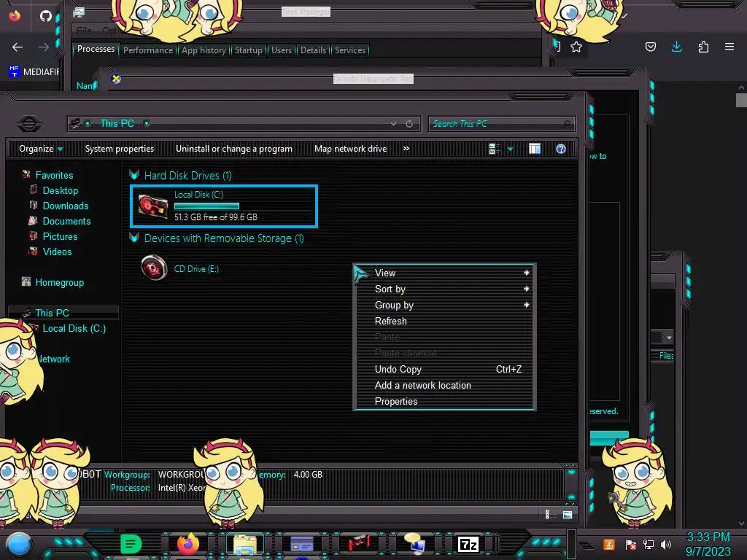Screen dimensions: 747x560
Task: Switch to Task Manager Details tab
Action: point(313,50)
